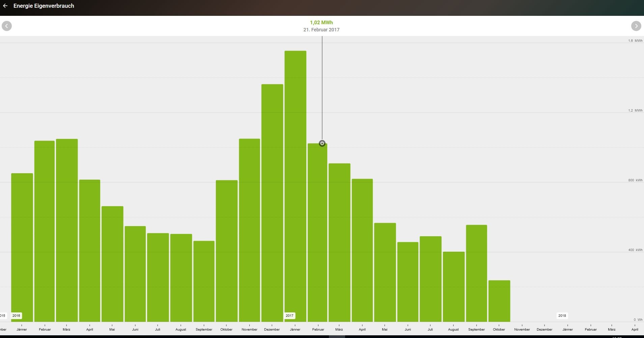Screen dimensions: 644x338
Task: Click the "Energie Eigenverbrauch" title
Action: click(x=44, y=6)
